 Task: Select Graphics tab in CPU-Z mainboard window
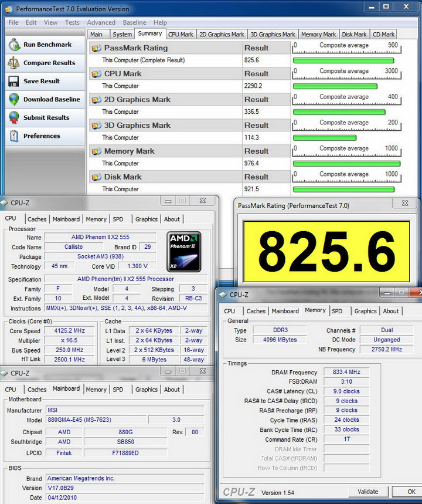[x=147, y=390]
